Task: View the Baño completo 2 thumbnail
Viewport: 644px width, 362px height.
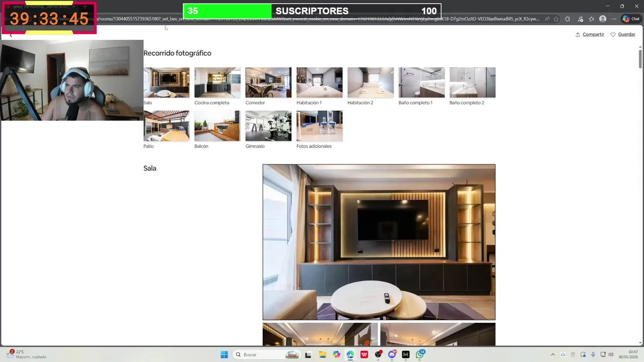Action: click(472, 82)
